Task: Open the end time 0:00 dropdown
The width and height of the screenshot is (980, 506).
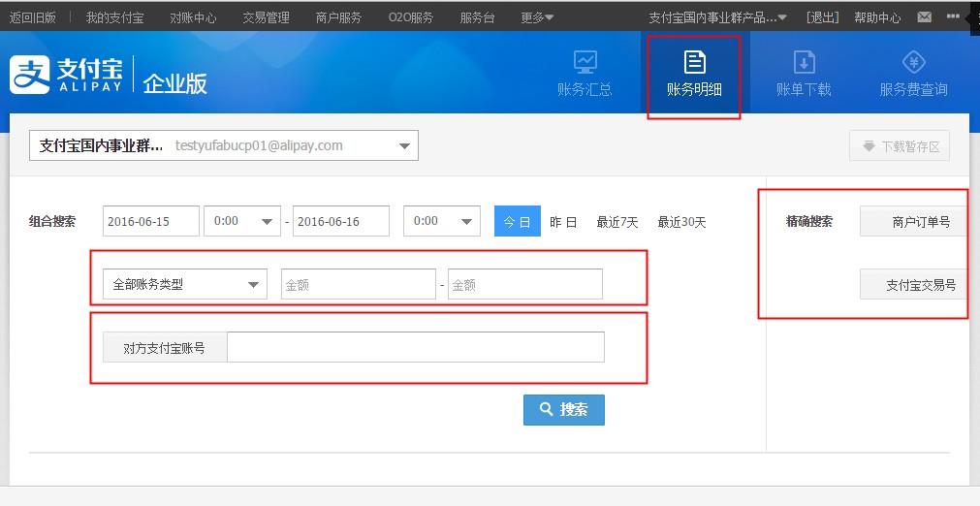Action: coord(442,221)
